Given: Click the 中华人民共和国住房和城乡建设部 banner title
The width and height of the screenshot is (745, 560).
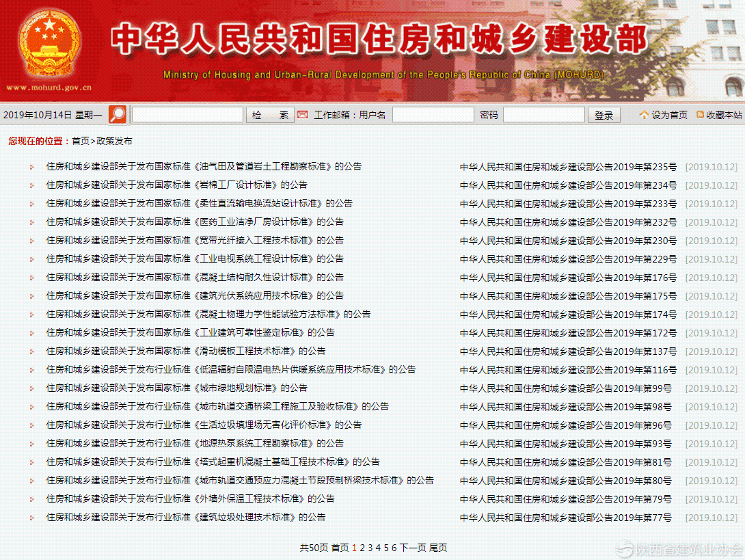Looking at the screenshot, I should (x=379, y=39).
